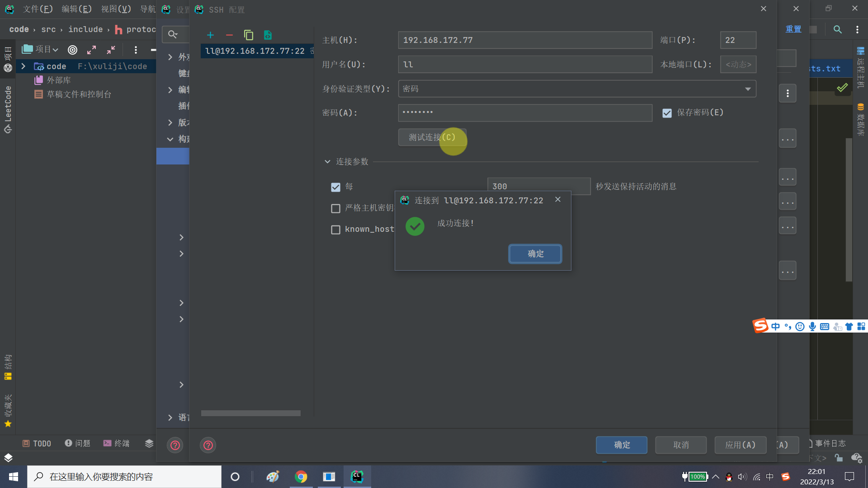This screenshot has width=868, height=488.
Task: Open the 身份验证类型 dropdown
Action: click(749, 89)
